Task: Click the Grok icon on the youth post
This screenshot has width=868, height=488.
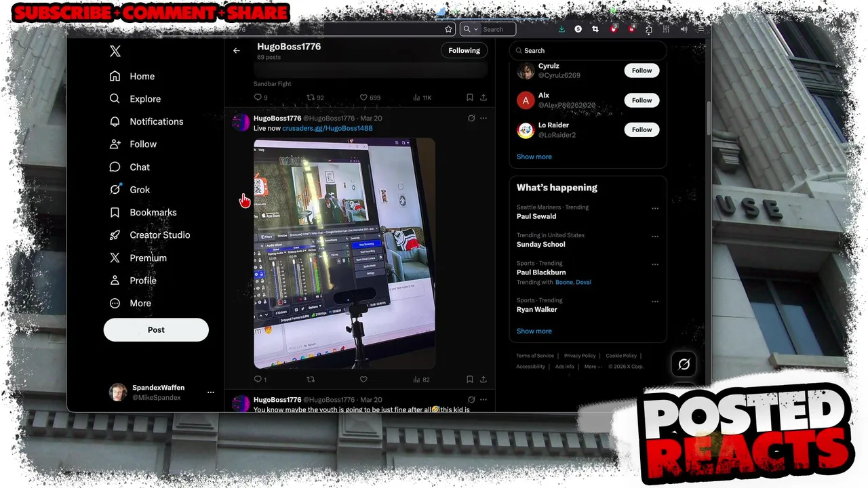Action: click(471, 400)
